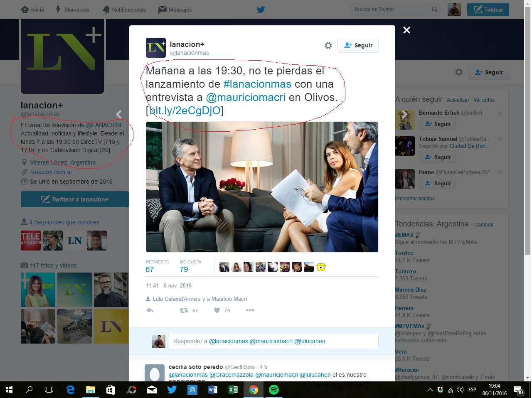Screen dimensions: 532x398
Task: Open the Marcos Diaz trend
Action: click(411, 290)
